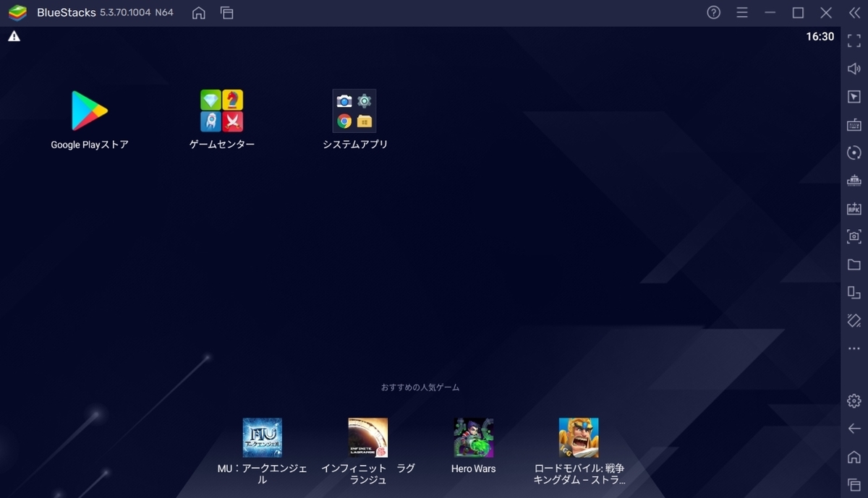Open the ゲームセンター app
The image size is (868, 498).
(221, 111)
